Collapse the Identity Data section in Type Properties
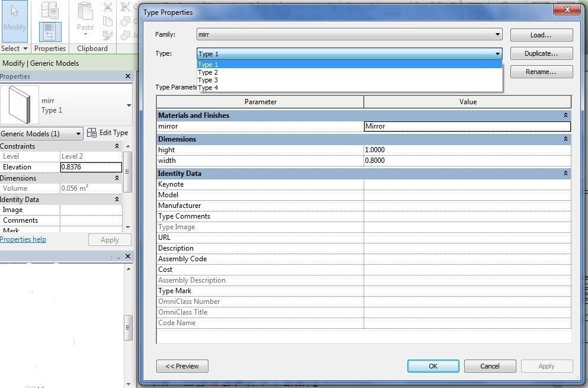The height and width of the screenshot is (388, 588). (x=565, y=174)
